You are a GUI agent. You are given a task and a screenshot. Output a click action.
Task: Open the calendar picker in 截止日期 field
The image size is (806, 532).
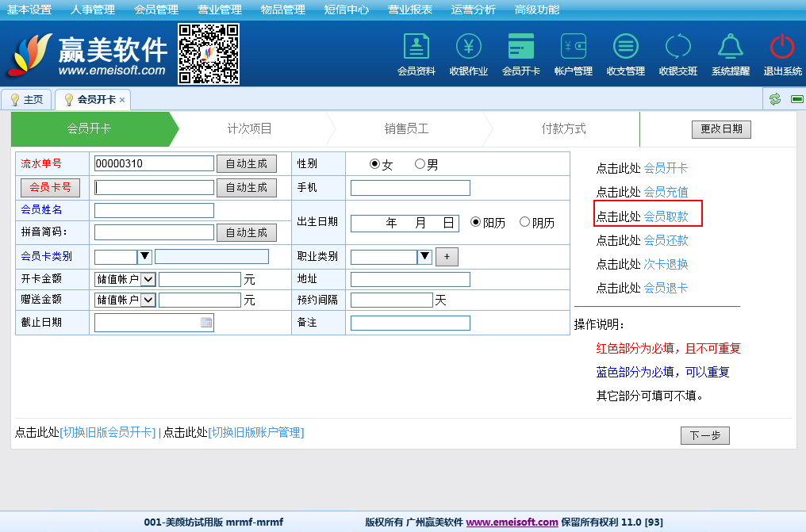coord(206,323)
